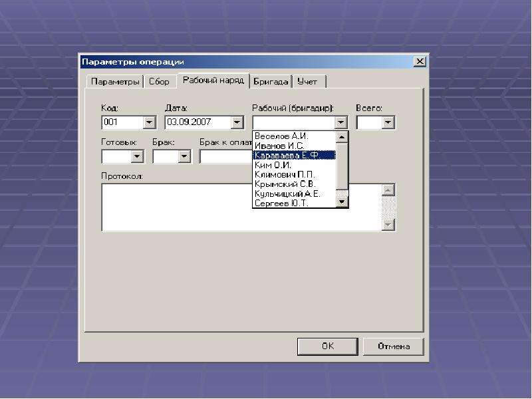Pick Ким О.И. from the dropdown list
The image size is (532, 399).
pos(294,165)
